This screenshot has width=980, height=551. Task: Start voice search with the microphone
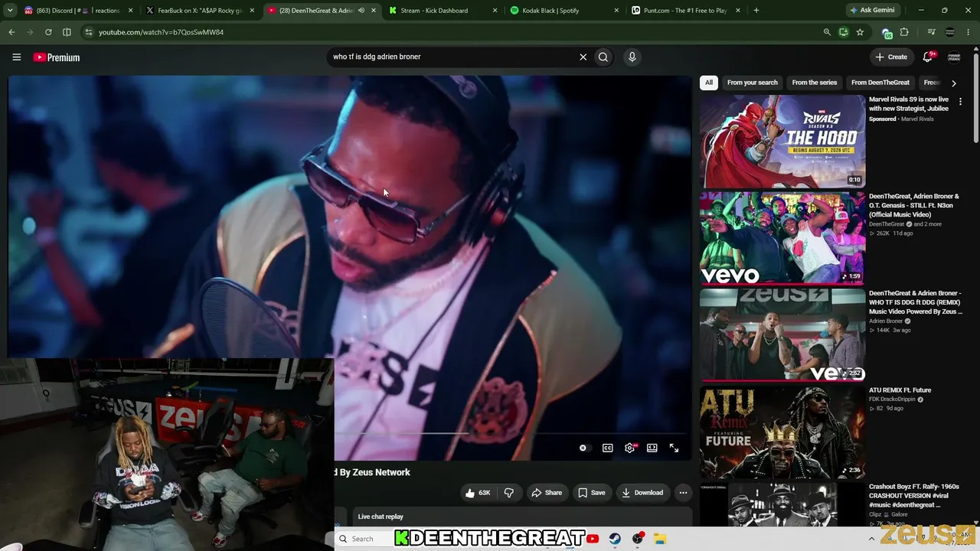pyautogui.click(x=632, y=57)
